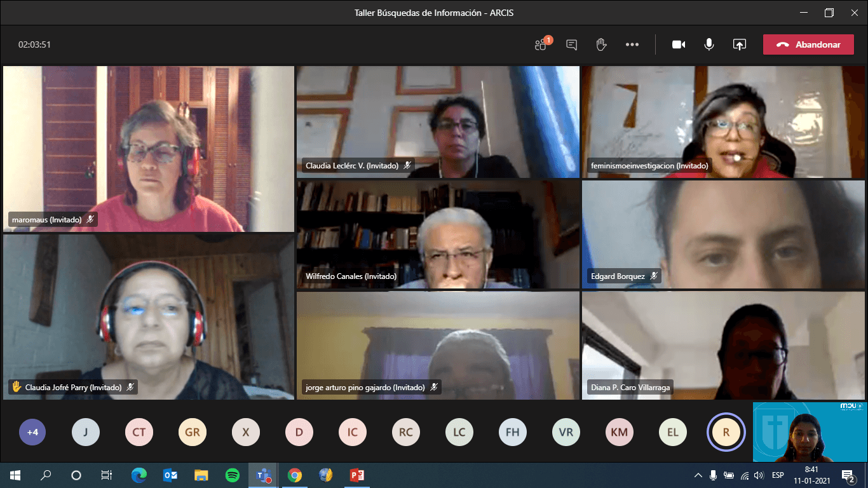This screenshot has width=868, height=488.
Task: Expand the more actions menu
Action: [x=632, y=44]
